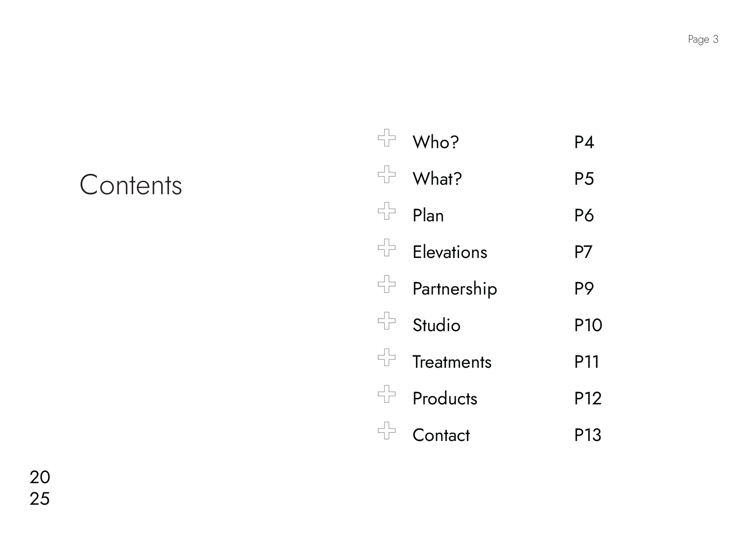Open the What? contents entry
The width and height of the screenshot is (756, 534).
(x=437, y=179)
